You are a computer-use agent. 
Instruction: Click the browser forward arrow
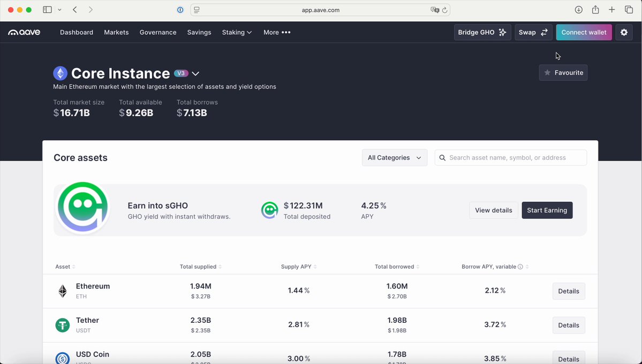point(90,10)
